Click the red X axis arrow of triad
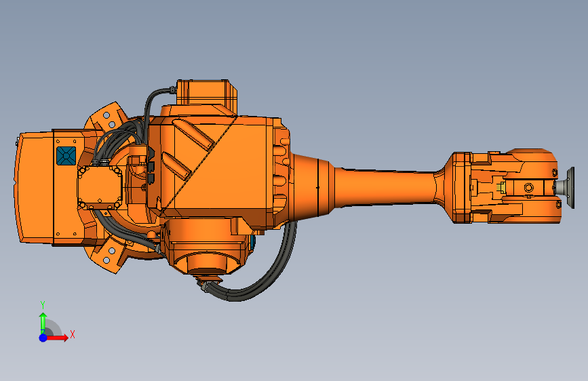The height and width of the screenshot is (381, 588). [57, 338]
